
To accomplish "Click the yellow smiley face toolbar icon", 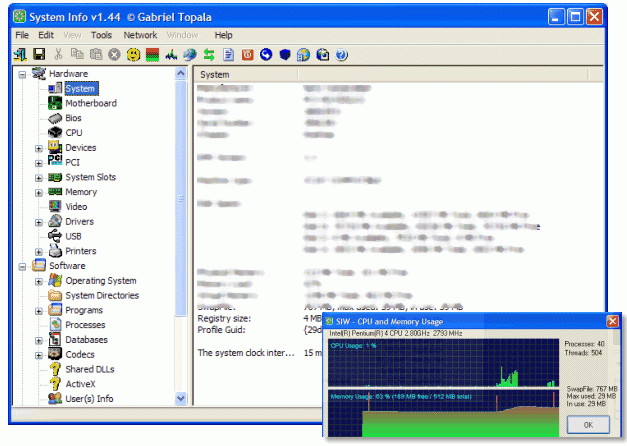I will point(133,55).
